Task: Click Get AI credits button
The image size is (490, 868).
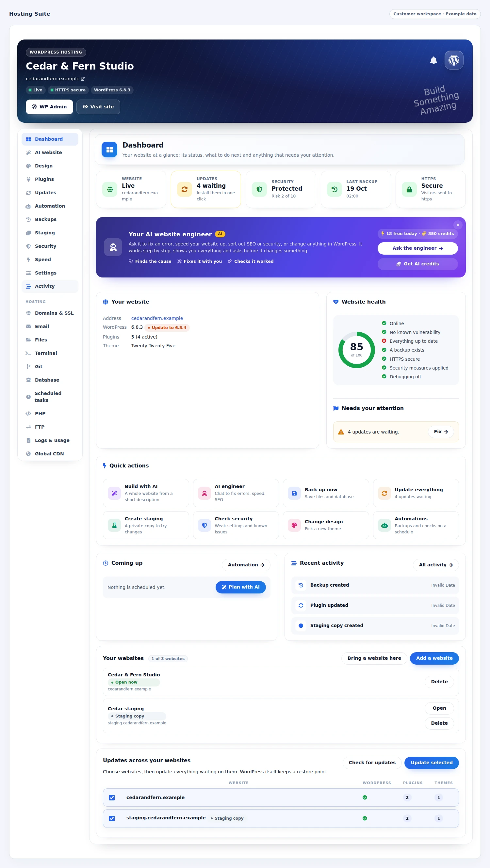Action: [417, 264]
